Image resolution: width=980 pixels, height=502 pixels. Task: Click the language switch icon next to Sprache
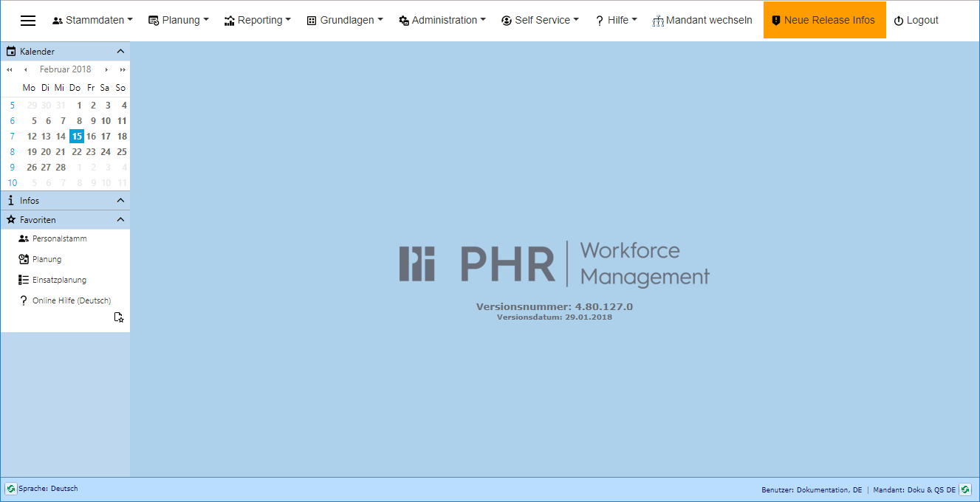11,489
